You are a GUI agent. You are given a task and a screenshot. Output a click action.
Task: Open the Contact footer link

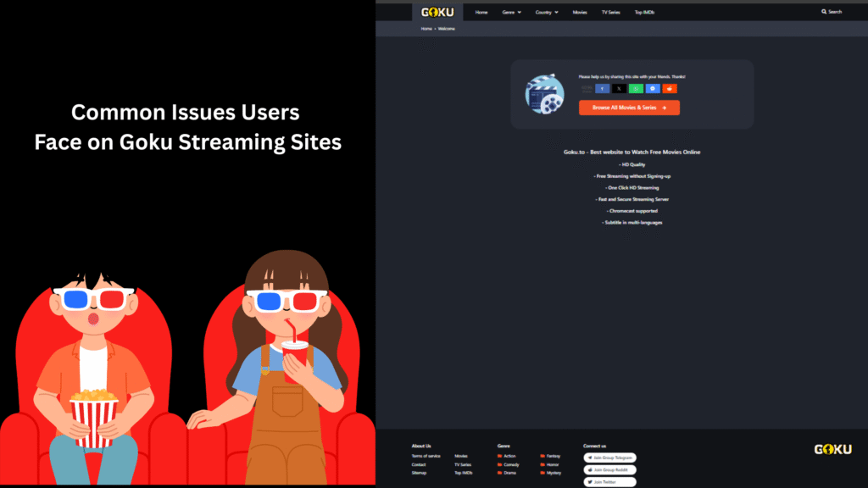[419, 465]
